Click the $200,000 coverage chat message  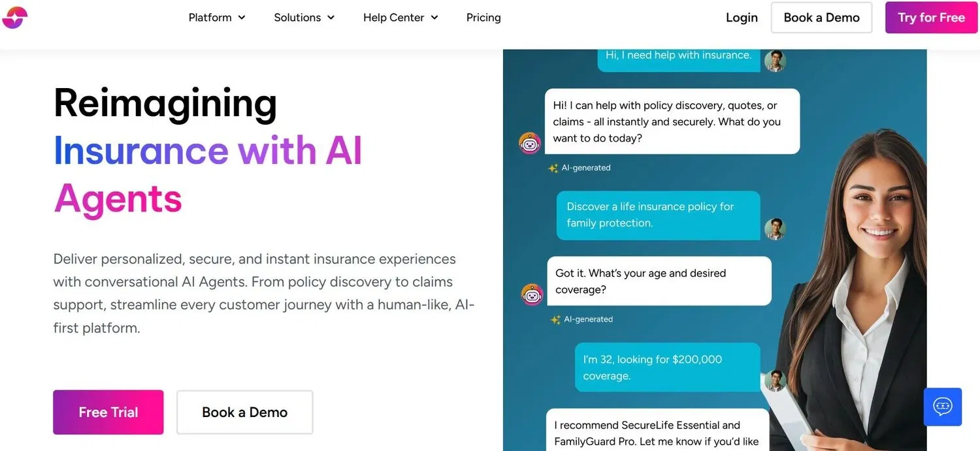click(x=666, y=367)
